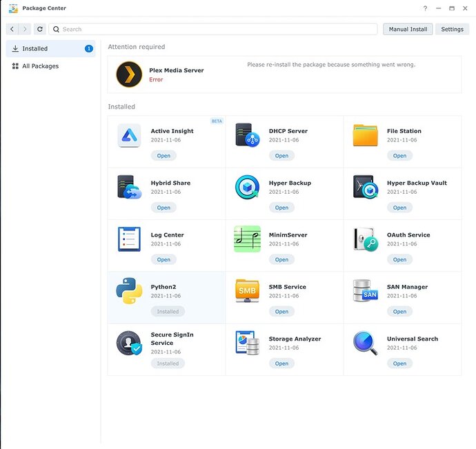Click the Python2 package icon
The height and width of the screenshot is (449, 476).
[129, 291]
